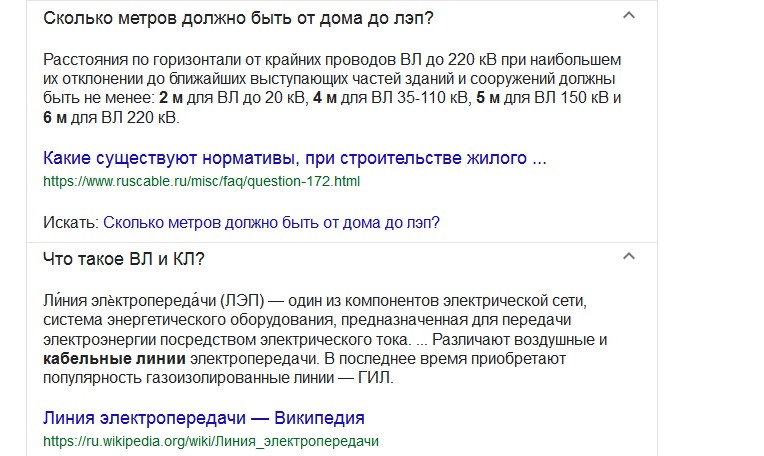This screenshot has height=456, width=764.
Task: Click the 'Что такое ВЛ и КЛ?' heading
Action: click(124, 258)
